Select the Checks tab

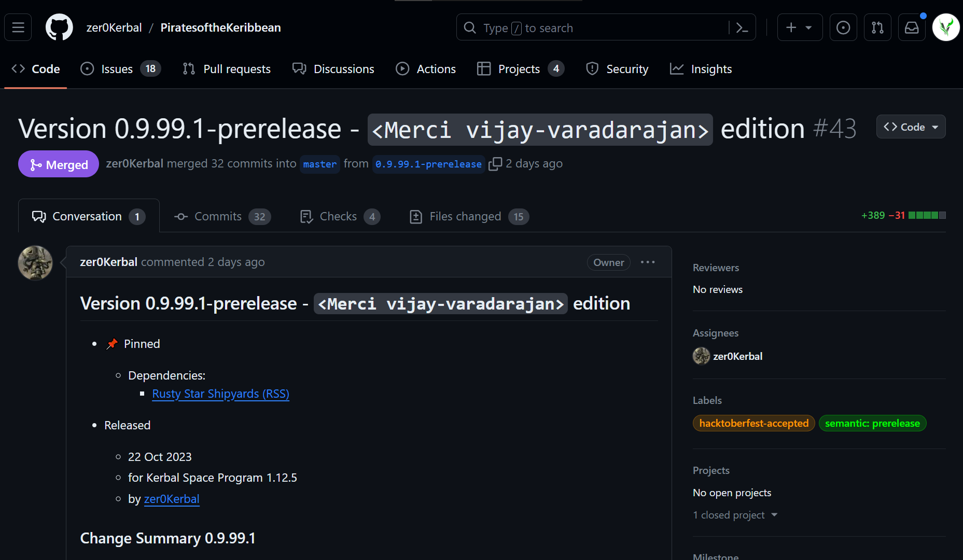tap(340, 216)
